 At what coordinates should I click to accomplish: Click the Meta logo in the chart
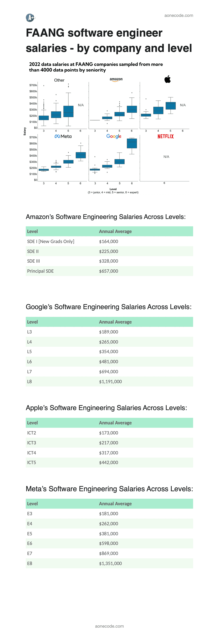(x=63, y=136)
